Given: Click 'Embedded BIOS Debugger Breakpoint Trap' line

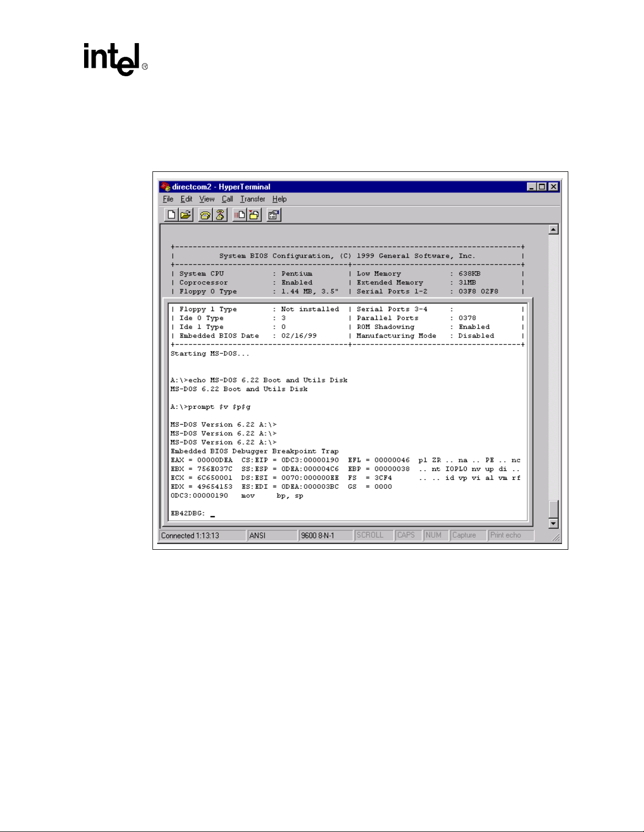Looking at the screenshot, I should (254, 451).
